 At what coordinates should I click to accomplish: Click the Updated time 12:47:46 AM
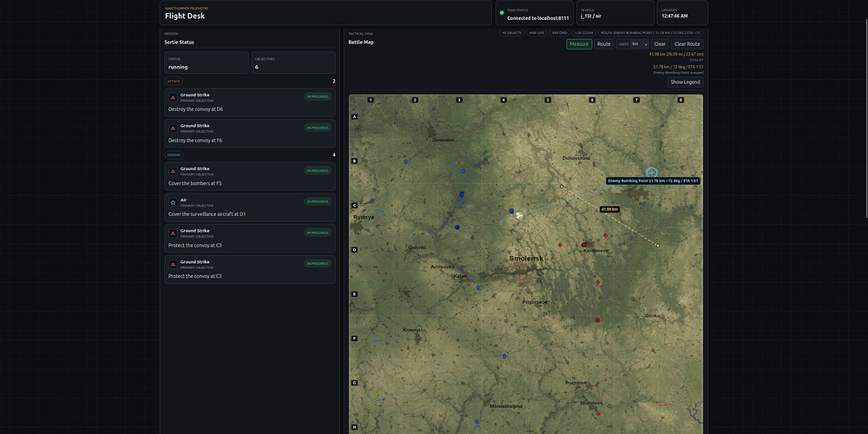click(676, 16)
